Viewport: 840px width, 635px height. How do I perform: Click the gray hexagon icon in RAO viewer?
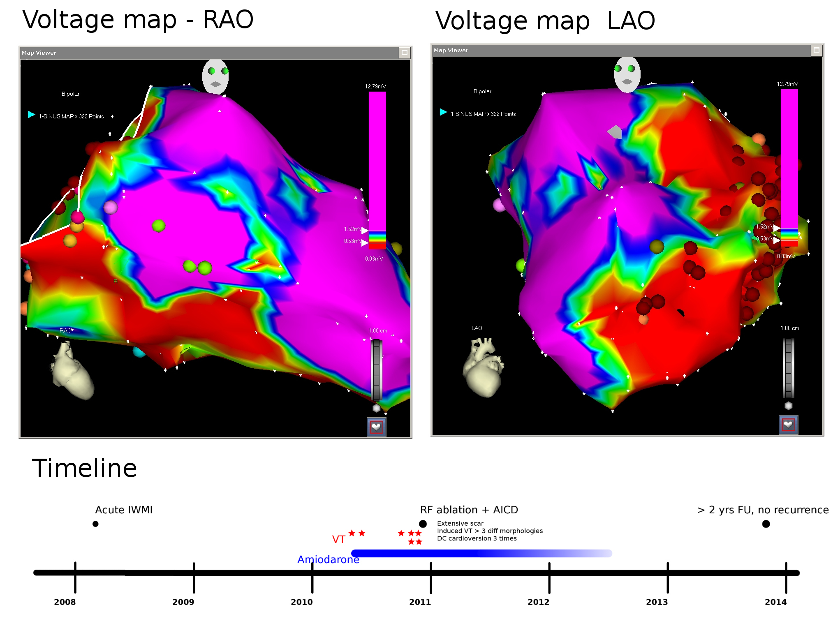pos(376,408)
